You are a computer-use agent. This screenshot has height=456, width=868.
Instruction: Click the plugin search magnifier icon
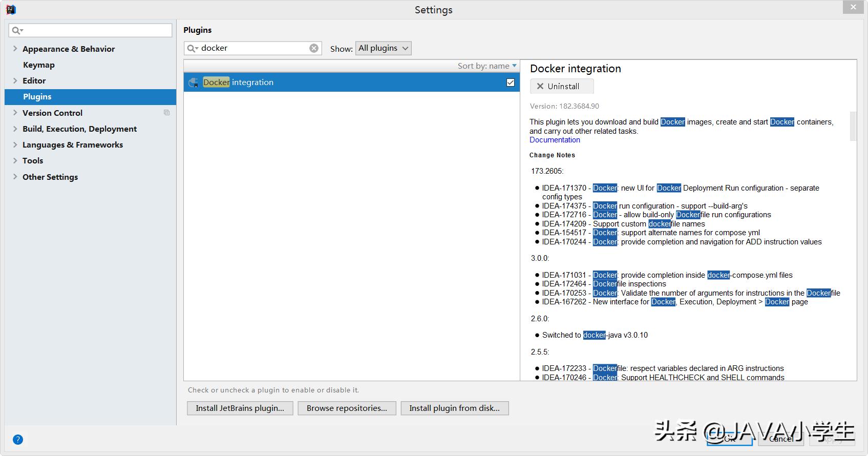[192, 48]
